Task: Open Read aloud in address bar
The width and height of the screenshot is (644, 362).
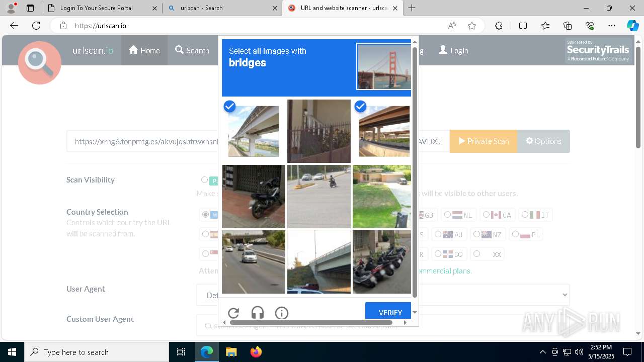Action: pyautogui.click(x=452, y=26)
